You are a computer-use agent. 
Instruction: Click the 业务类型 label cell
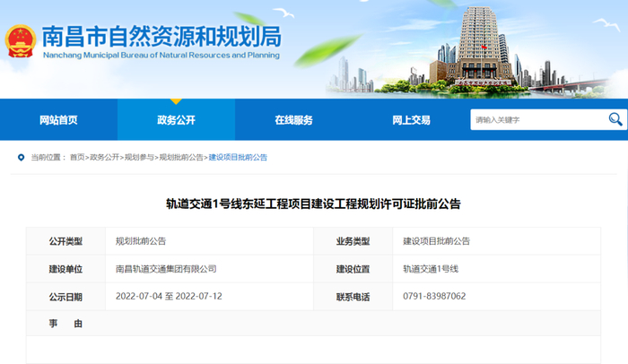coord(353,241)
